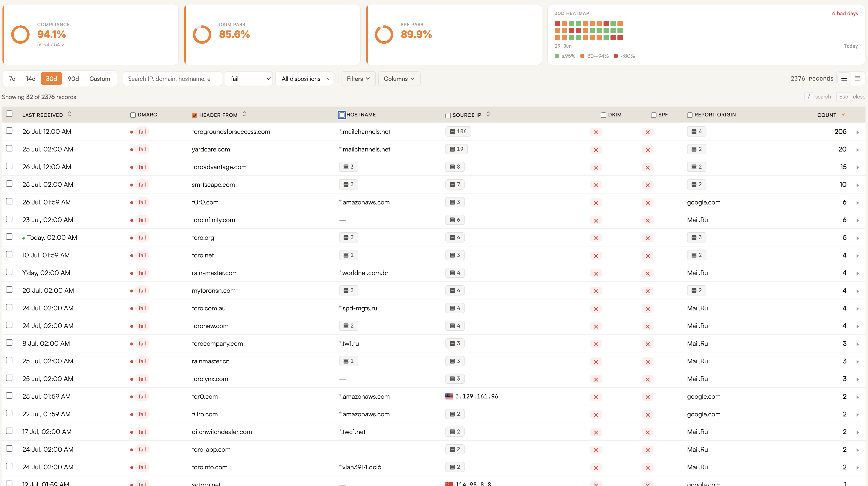Click google.com origin in t0r0.com row
The width and height of the screenshot is (868, 486).
pyautogui.click(x=703, y=202)
